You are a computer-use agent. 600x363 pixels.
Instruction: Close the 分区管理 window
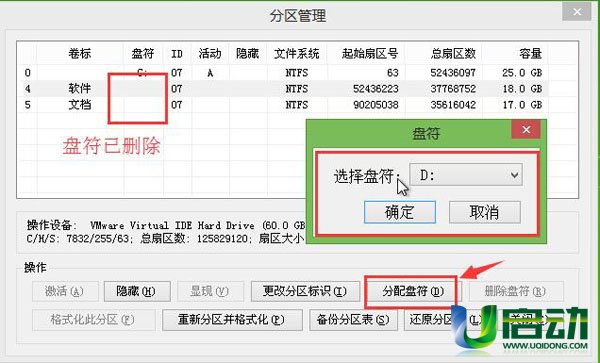point(577,12)
